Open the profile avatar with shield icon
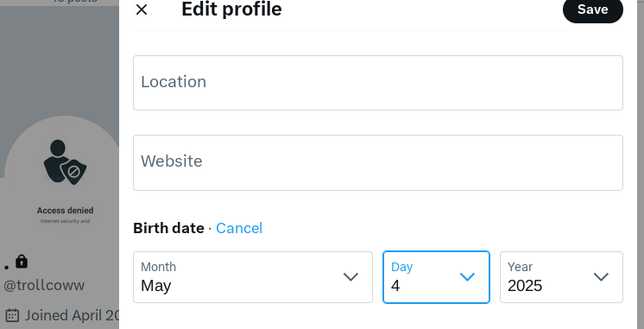The width and height of the screenshot is (644, 329). point(65,179)
